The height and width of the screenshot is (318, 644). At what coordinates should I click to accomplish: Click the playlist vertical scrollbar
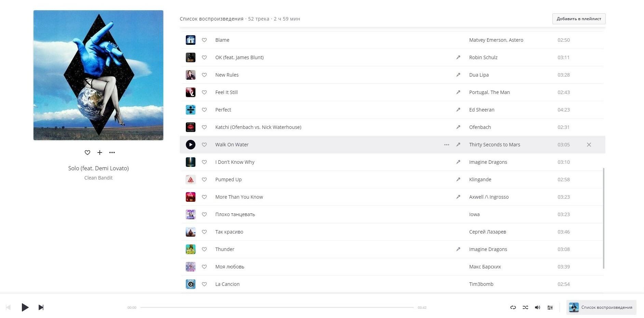pyautogui.click(x=604, y=218)
